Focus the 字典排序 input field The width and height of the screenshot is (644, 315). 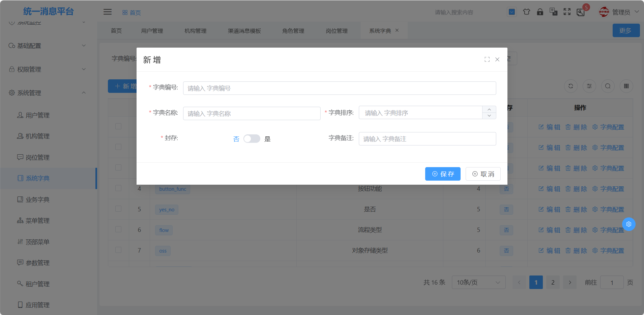click(x=420, y=112)
